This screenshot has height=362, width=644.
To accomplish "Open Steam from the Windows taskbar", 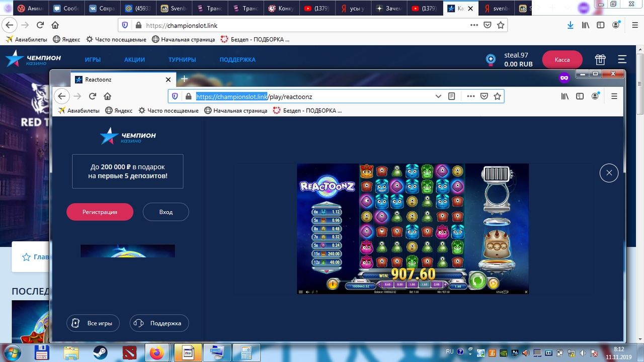I will point(100,352).
